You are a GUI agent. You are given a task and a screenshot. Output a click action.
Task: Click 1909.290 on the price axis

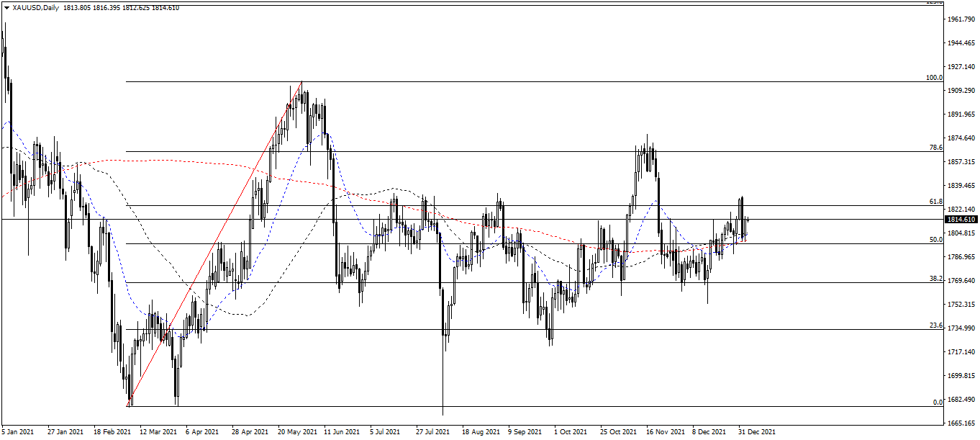click(x=961, y=91)
